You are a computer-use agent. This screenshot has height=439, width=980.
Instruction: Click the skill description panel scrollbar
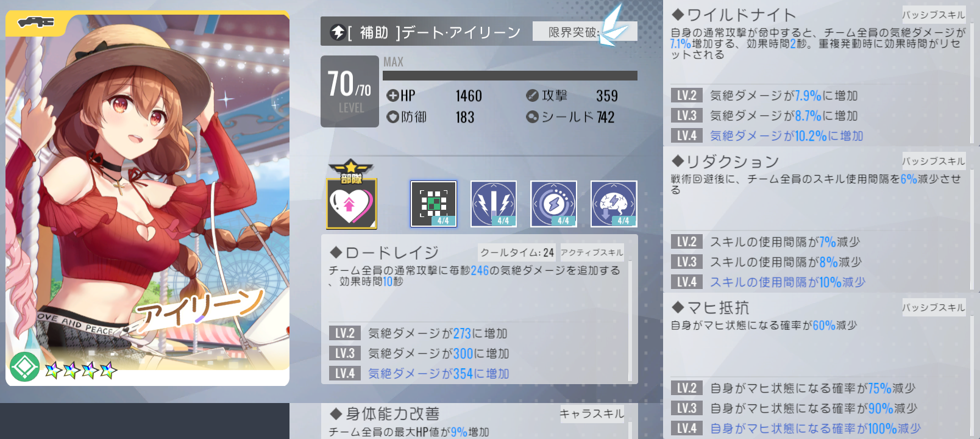click(x=630, y=320)
